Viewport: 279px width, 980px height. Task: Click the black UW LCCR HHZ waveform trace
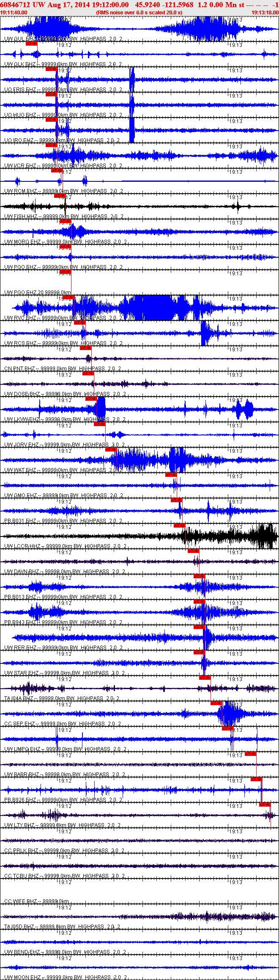coord(139,536)
